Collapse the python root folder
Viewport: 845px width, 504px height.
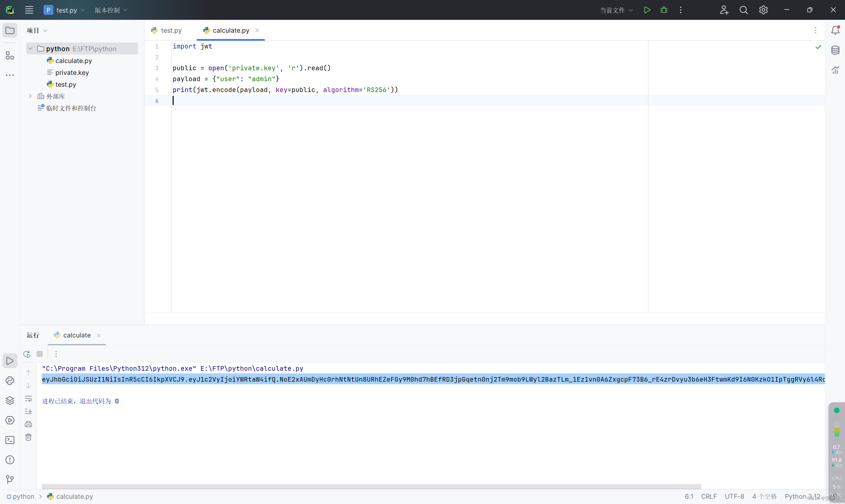30,48
